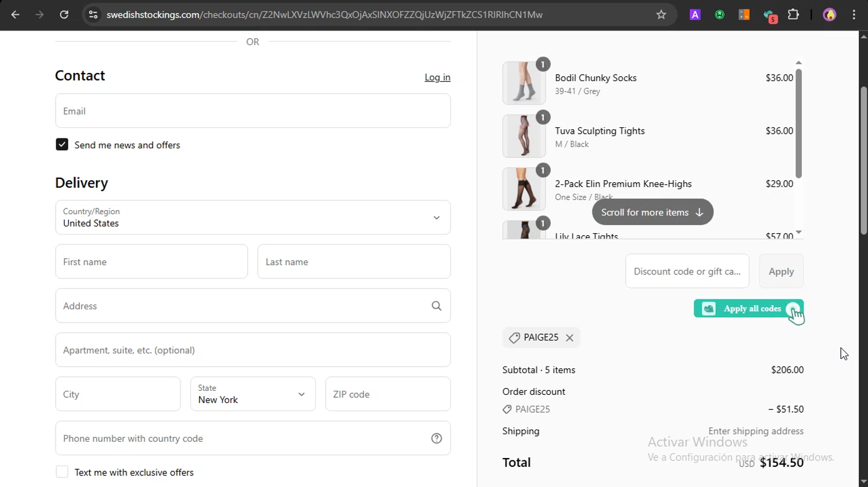
Task: Go back to the previous page
Action: 16,14
